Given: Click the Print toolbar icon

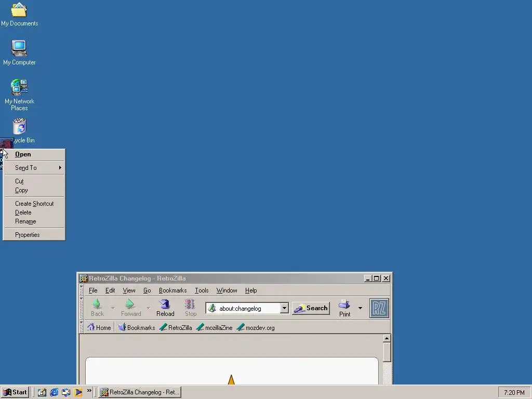Looking at the screenshot, I should (345, 308).
